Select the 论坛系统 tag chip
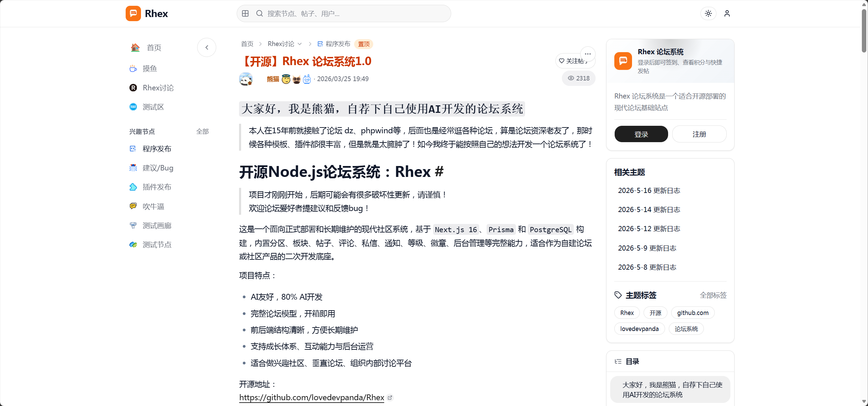The image size is (868, 406). point(686,329)
